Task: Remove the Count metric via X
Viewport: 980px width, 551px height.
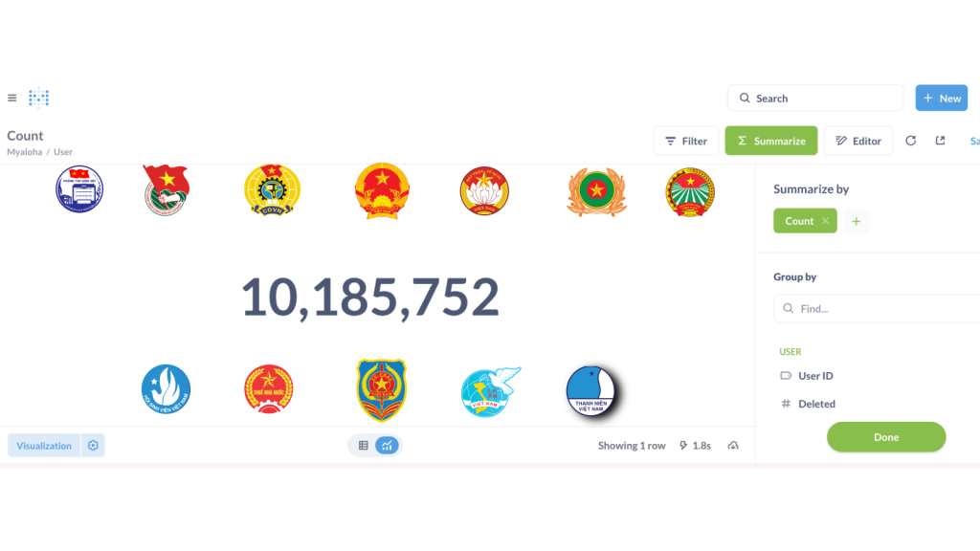Action: [x=825, y=221]
